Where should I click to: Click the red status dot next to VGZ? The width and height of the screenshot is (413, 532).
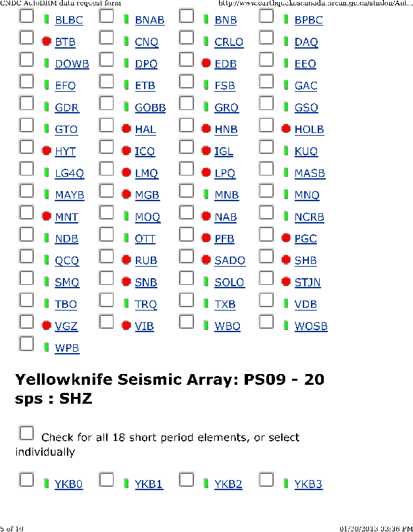[x=47, y=325]
